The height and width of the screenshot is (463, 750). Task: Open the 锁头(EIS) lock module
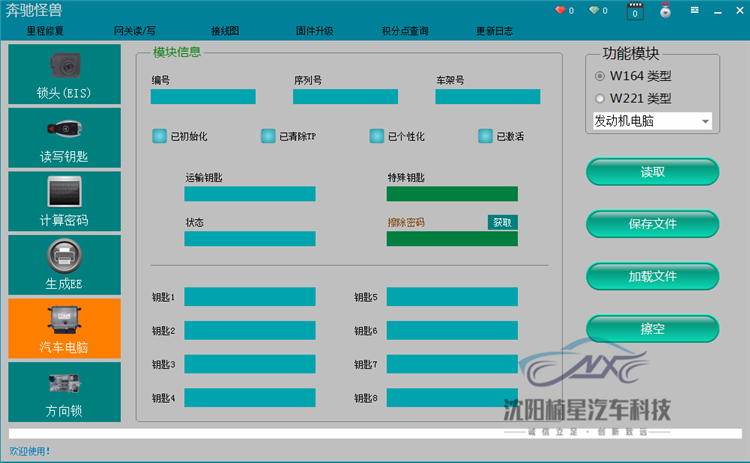[64, 75]
